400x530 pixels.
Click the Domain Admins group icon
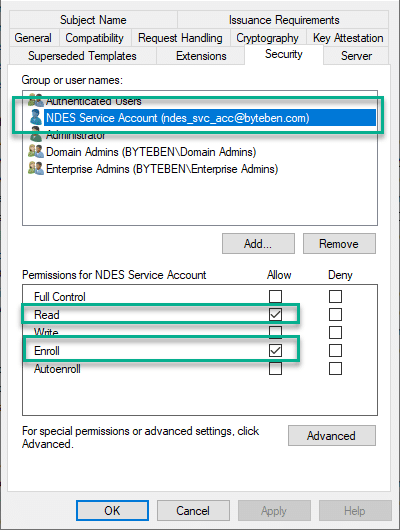tap(36, 151)
